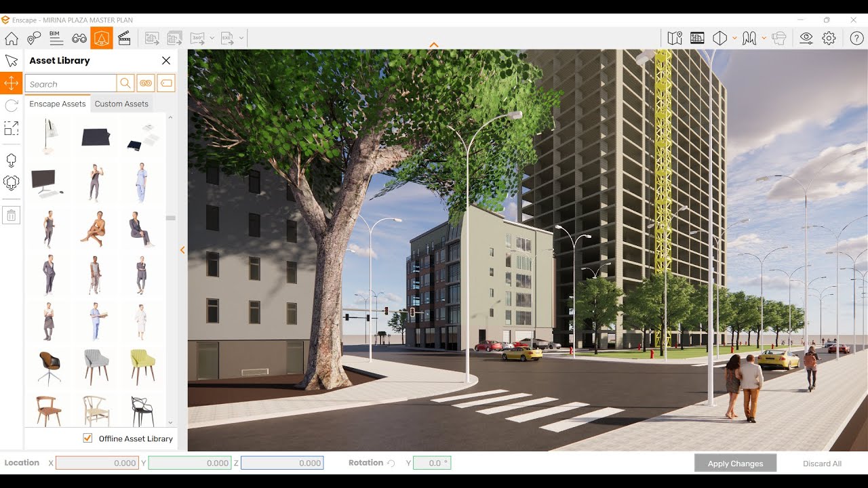Click the Screenshot export icon
This screenshot has height=488, width=868.
click(x=153, y=38)
